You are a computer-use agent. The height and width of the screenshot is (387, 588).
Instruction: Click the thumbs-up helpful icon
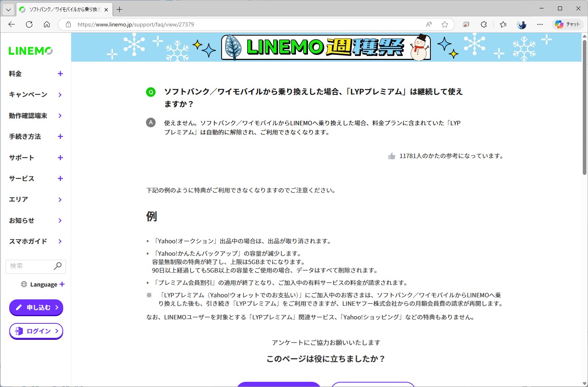pyautogui.click(x=392, y=156)
